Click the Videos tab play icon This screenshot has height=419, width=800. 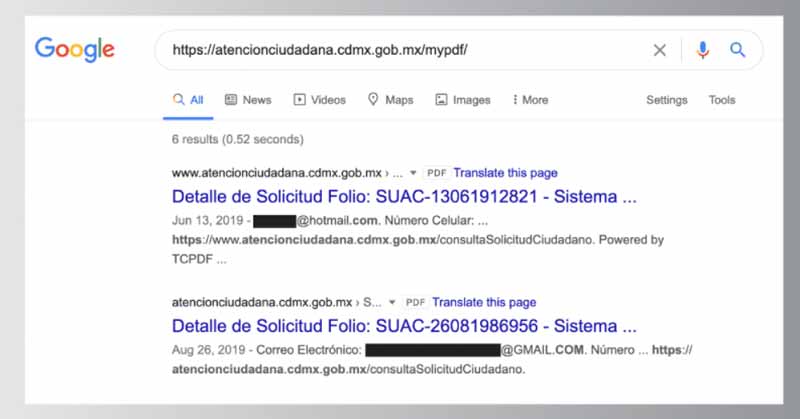299,100
